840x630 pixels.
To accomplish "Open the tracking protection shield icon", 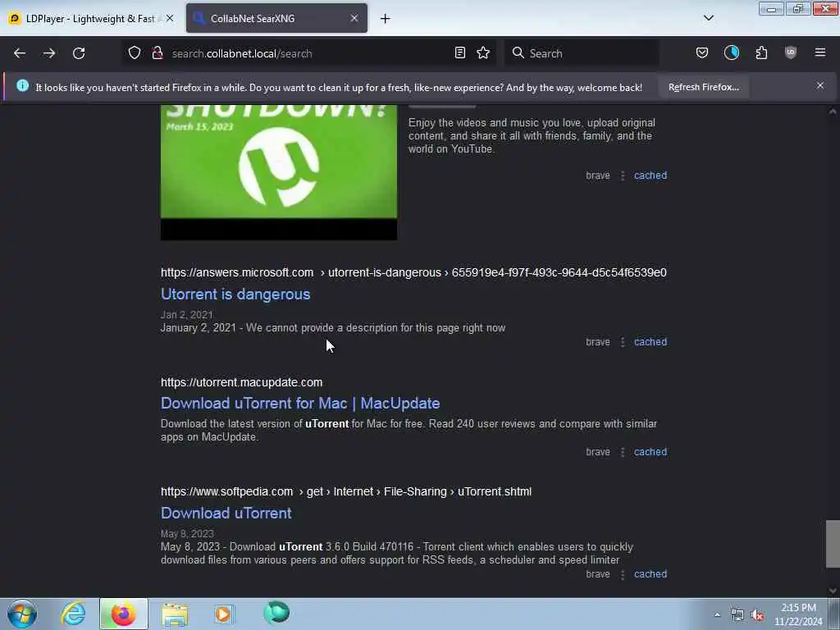I will [135, 53].
